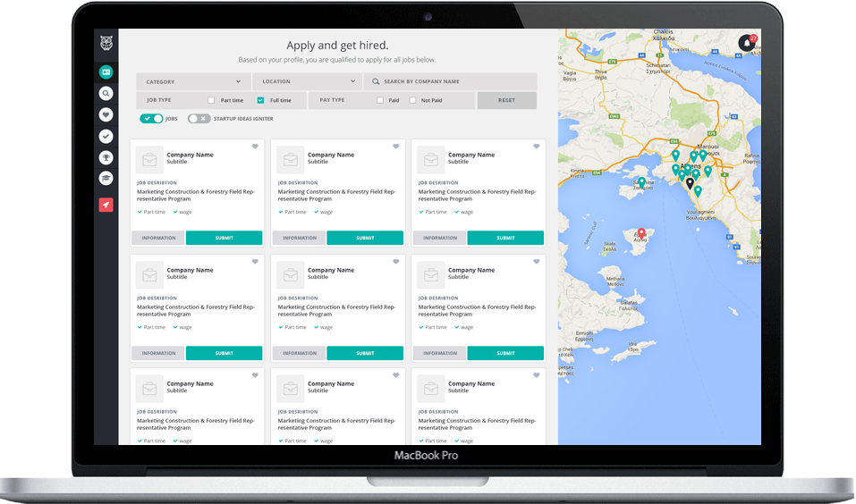Click the checkmark icon in the sidebar
This screenshot has width=856, height=504.
[106, 136]
